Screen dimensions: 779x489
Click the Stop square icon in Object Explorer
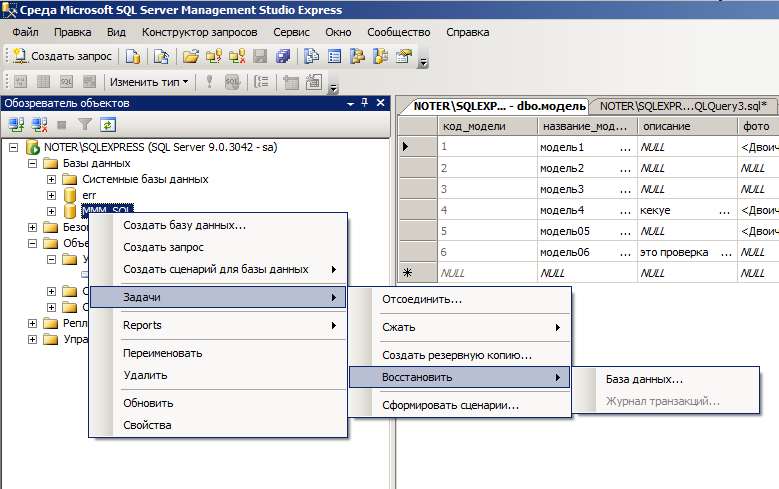(x=62, y=124)
